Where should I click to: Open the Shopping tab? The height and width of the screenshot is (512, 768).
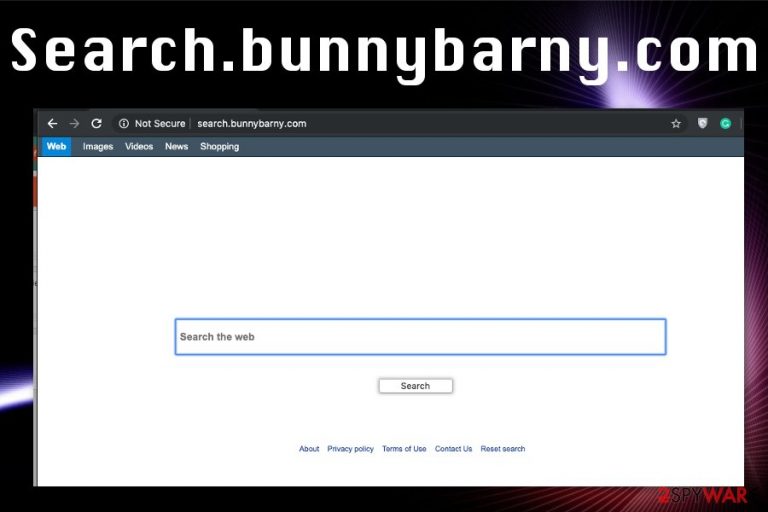(x=219, y=146)
